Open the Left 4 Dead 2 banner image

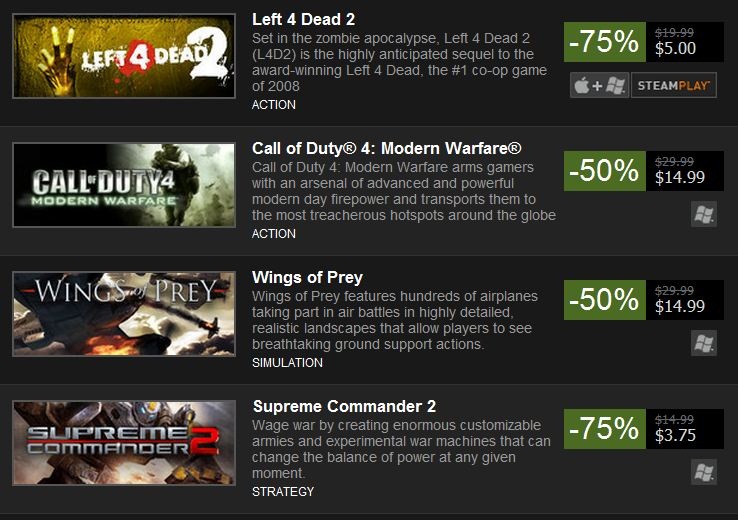124,56
